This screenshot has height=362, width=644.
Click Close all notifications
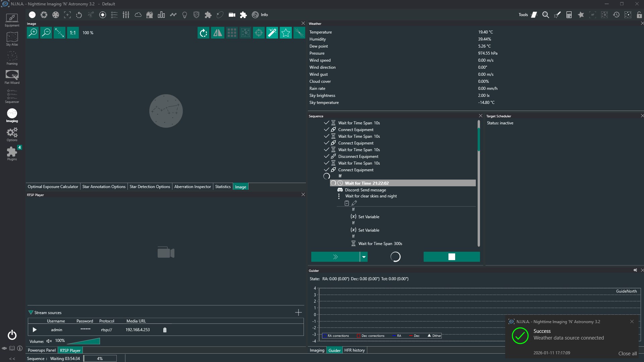tap(627, 353)
